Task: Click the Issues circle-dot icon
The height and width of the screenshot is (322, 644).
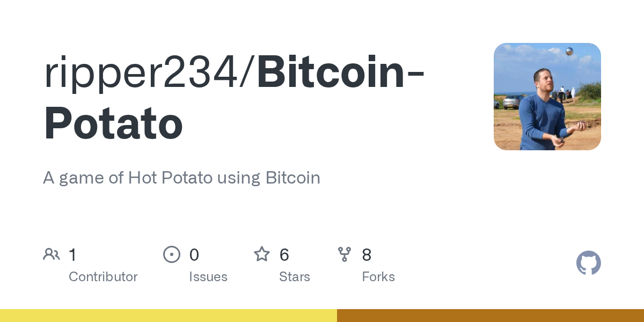Action: 171,254
